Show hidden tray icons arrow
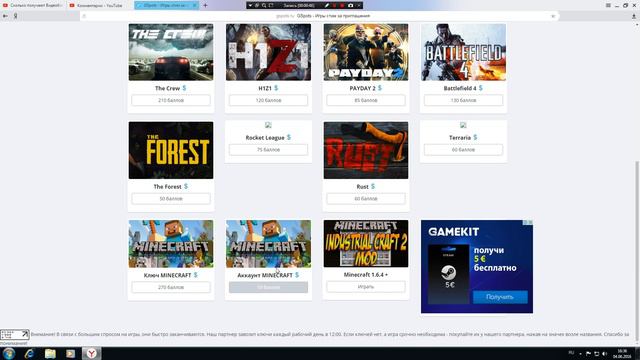Viewport: 640px width, 360px height. pyautogui.click(x=580, y=353)
